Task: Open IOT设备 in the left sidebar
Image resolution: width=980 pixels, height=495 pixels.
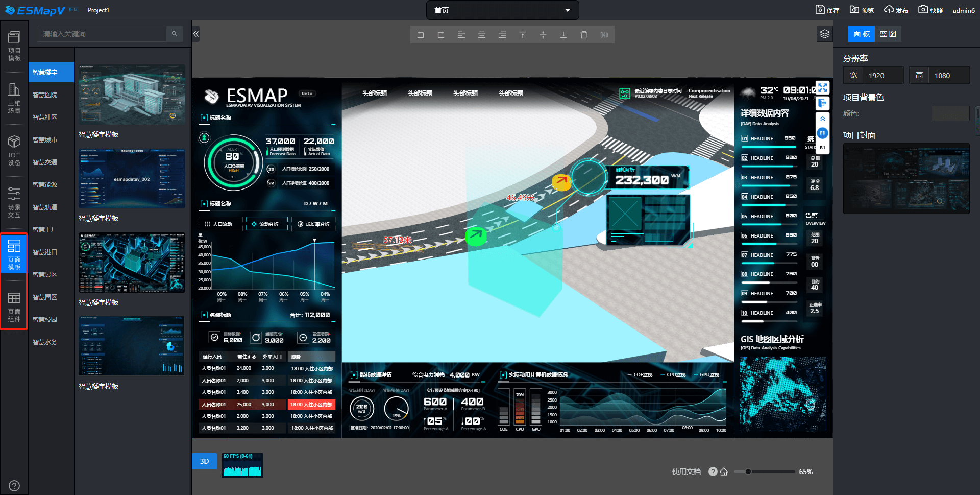Action: pyautogui.click(x=14, y=151)
